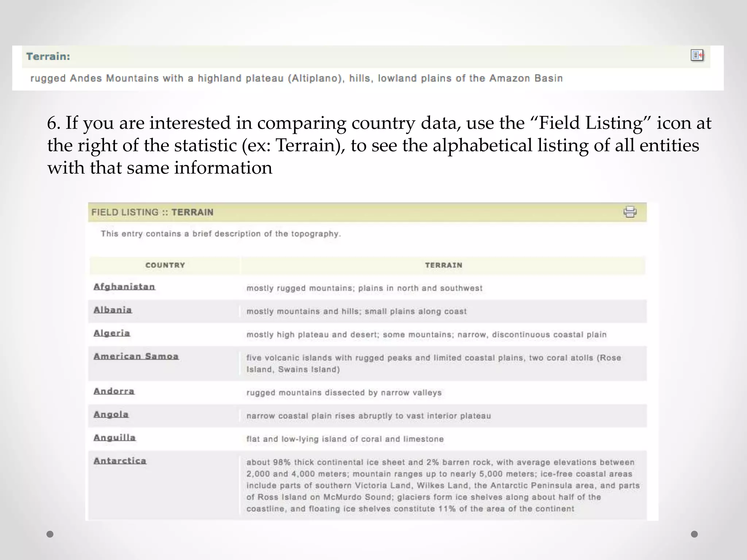Open the American Samoa link

click(136, 357)
